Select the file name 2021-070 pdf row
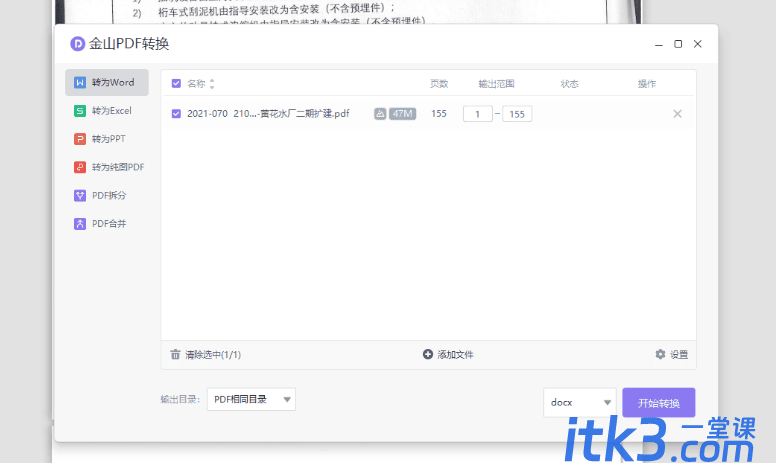The image size is (776, 463). pyautogui.click(x=268, y=114)
